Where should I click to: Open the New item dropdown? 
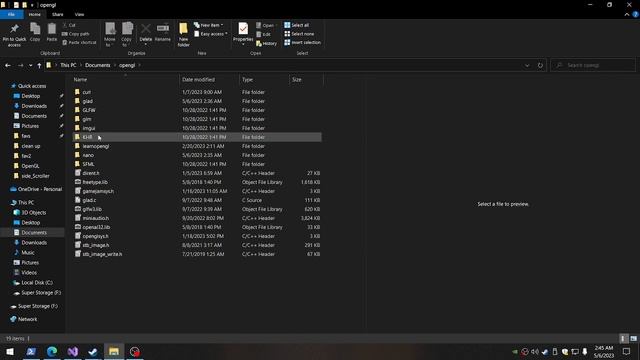[209, 25]
